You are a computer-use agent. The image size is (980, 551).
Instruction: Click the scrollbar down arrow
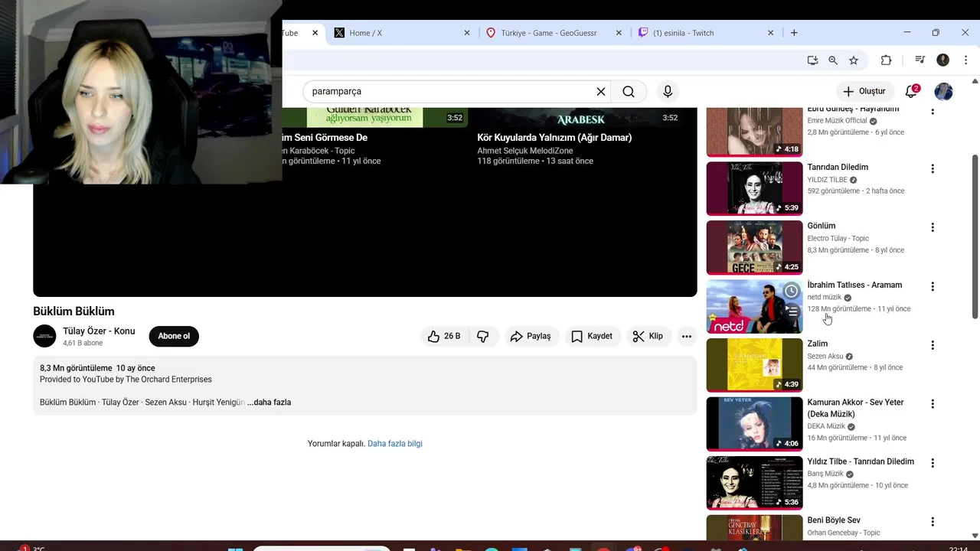(975, 536)
